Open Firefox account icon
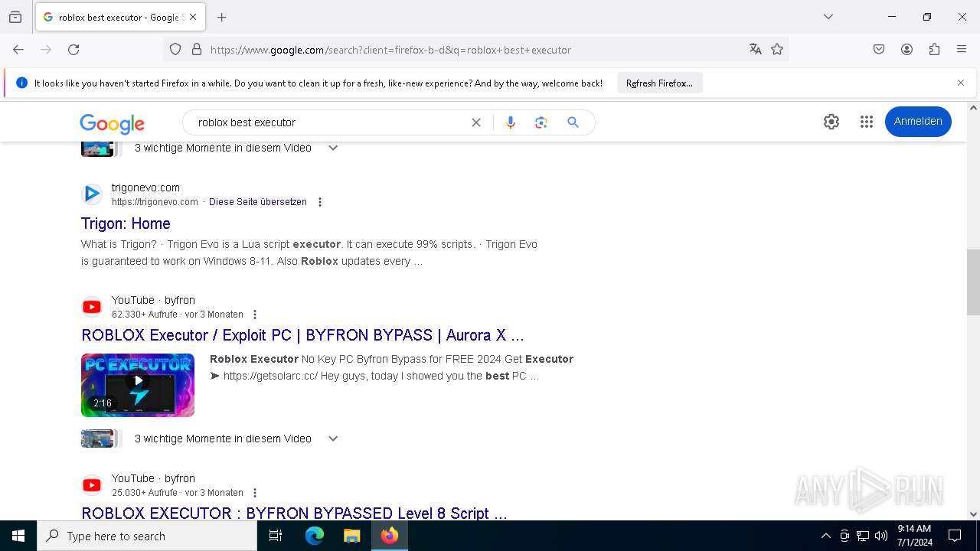Screen dimensions: 980x551 (x=906, y=49)
